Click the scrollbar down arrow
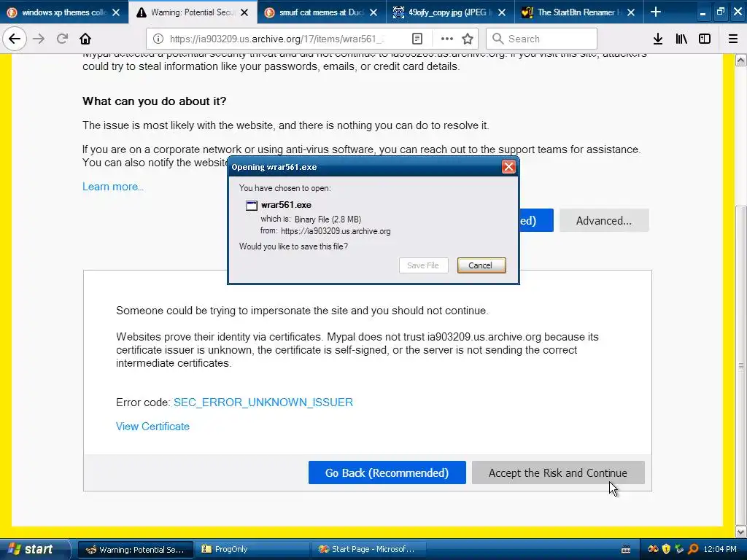 click(x=741, y=532)
